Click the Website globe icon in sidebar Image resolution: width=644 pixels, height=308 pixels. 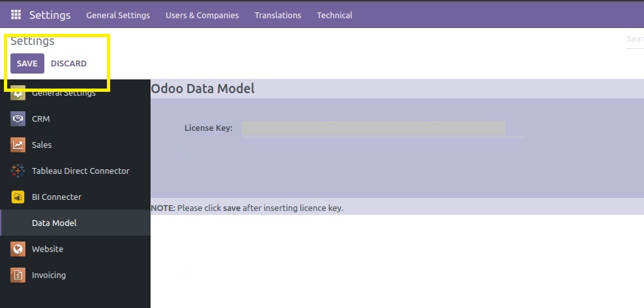(18, 249)
